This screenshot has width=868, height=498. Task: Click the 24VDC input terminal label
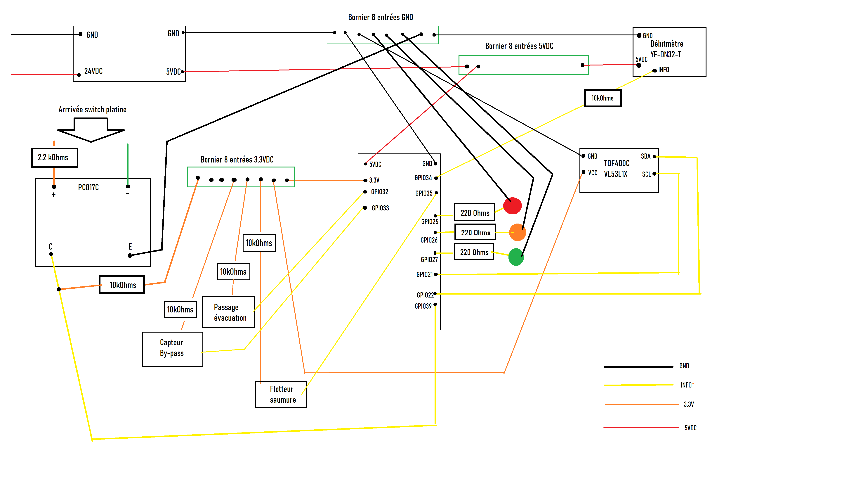coord(93,71)
